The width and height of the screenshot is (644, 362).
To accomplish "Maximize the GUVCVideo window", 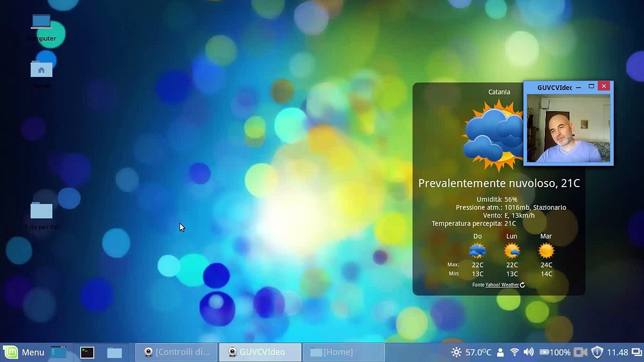I will 591,87.
